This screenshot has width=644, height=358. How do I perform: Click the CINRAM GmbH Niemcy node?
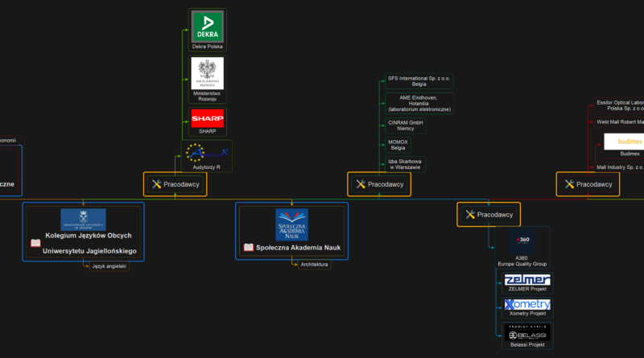406,126
